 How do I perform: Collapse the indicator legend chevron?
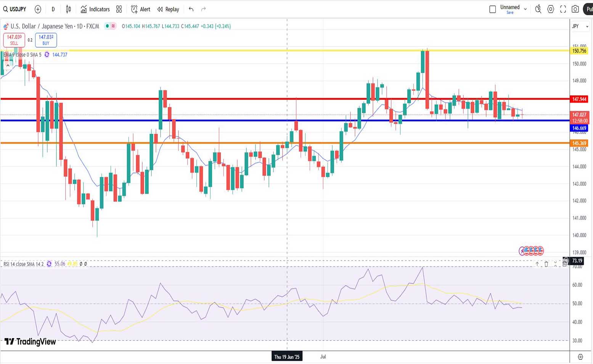(x=8, y=65)
